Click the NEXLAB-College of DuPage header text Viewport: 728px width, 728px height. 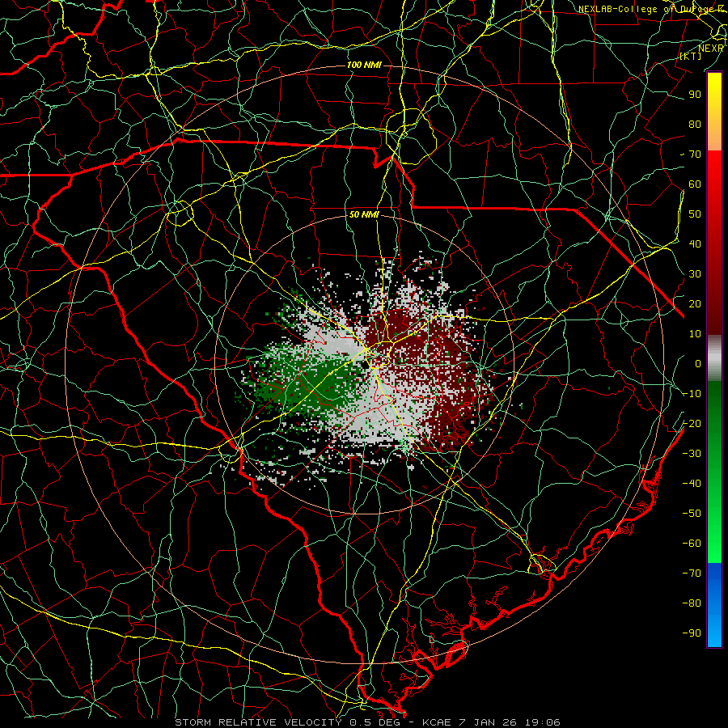pos(653,9)
